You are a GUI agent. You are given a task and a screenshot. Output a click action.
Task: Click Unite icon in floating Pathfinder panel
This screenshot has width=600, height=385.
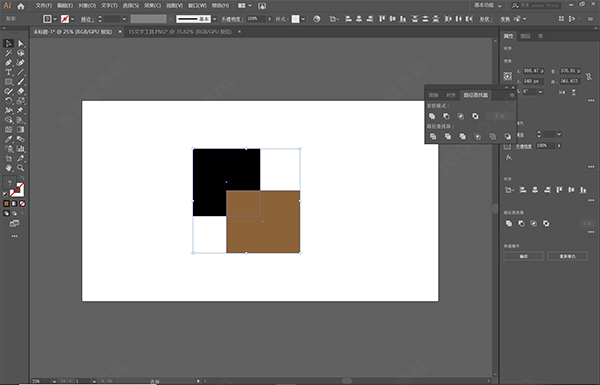(x=432, y=116)
